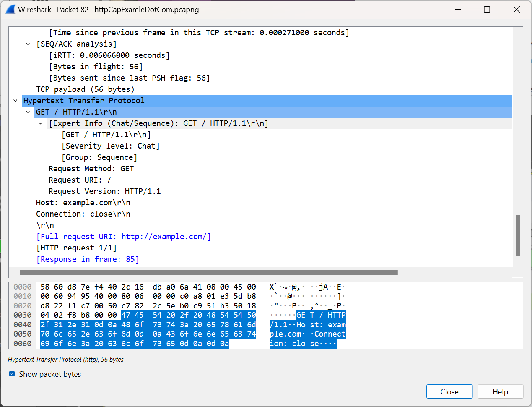Image resolution: width=532 pixels, height=407 pixels.
Task: Click ASCII text 'ple.com' in bytes pane
Action: (285, 334)
